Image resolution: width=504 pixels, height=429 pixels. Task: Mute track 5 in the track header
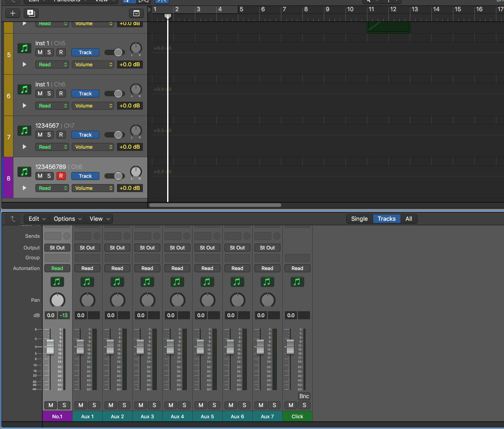[x=40, y=52]
